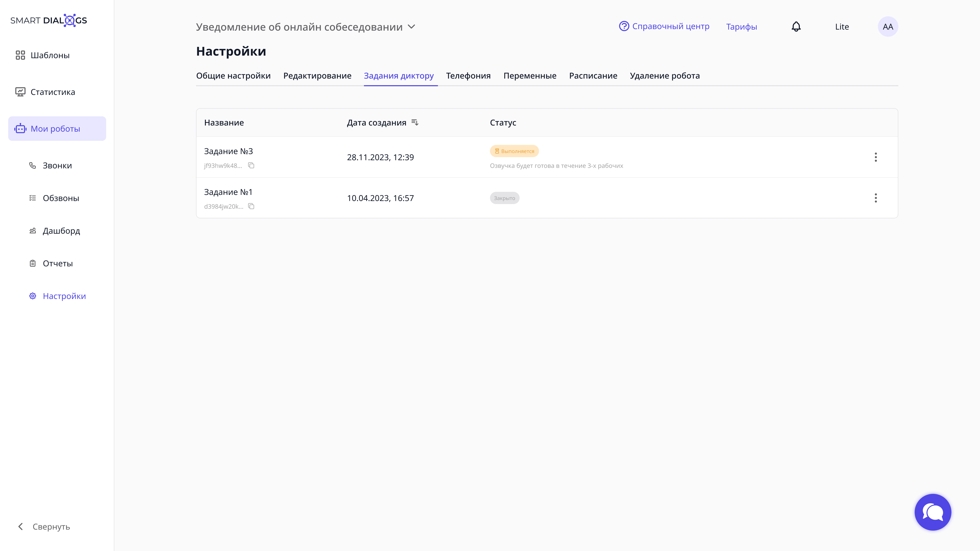Open Мои роботы in sidebar
Viewport: 980px width, 551px height.
click(57, 129)
